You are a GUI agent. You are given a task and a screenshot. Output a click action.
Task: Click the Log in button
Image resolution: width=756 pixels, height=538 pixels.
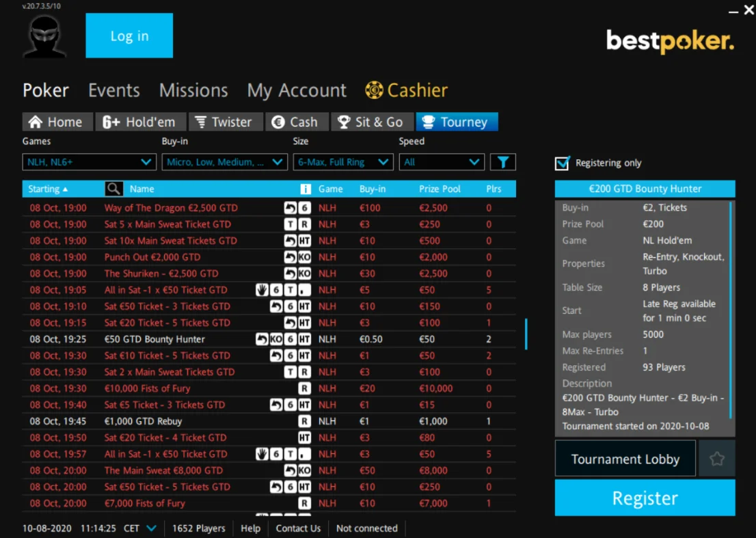[x=129, y=36]
